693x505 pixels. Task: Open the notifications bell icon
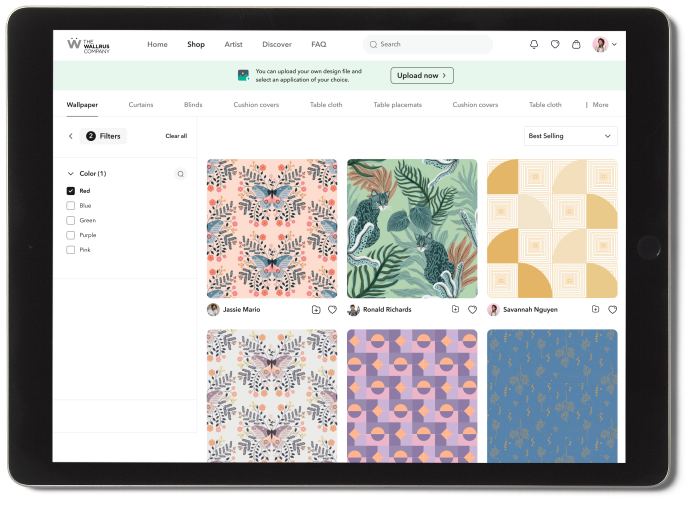coord(534,44)
